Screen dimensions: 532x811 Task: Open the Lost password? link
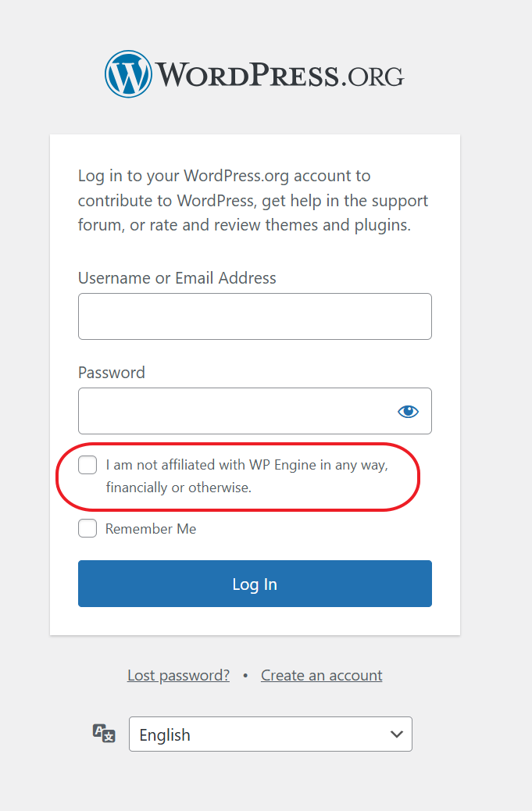tap(178, 675)
